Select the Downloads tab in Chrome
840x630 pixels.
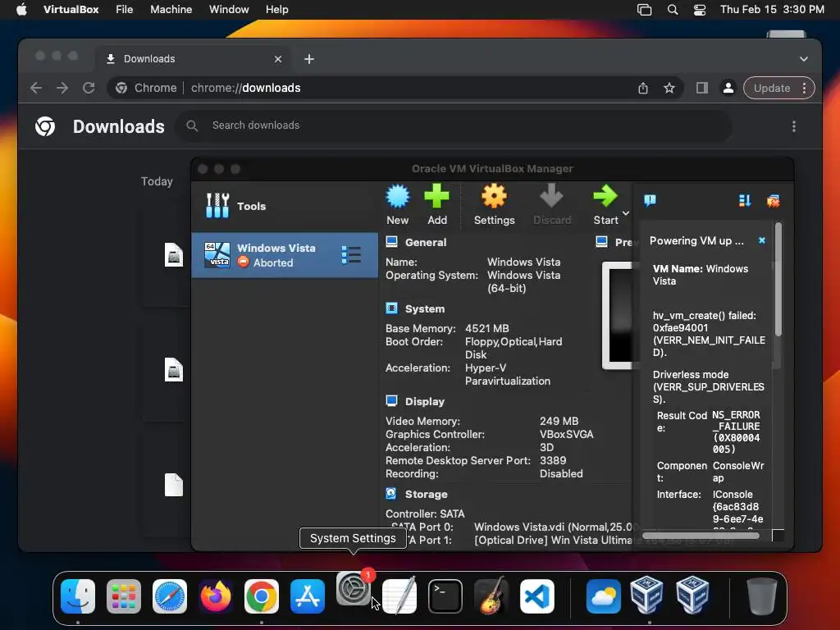193,59
